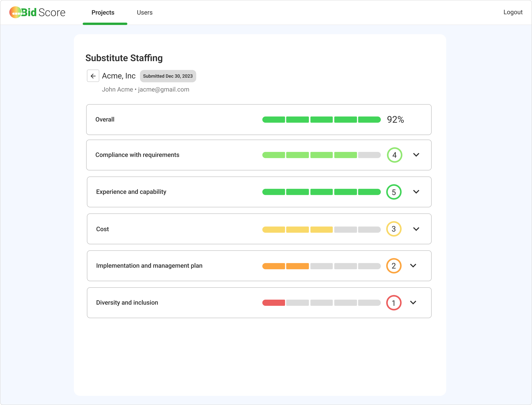Image resolution: width=532 pixels, height=405 pixels.
Task: Click the Experience and capability rating bar
Action: point(322,192)
